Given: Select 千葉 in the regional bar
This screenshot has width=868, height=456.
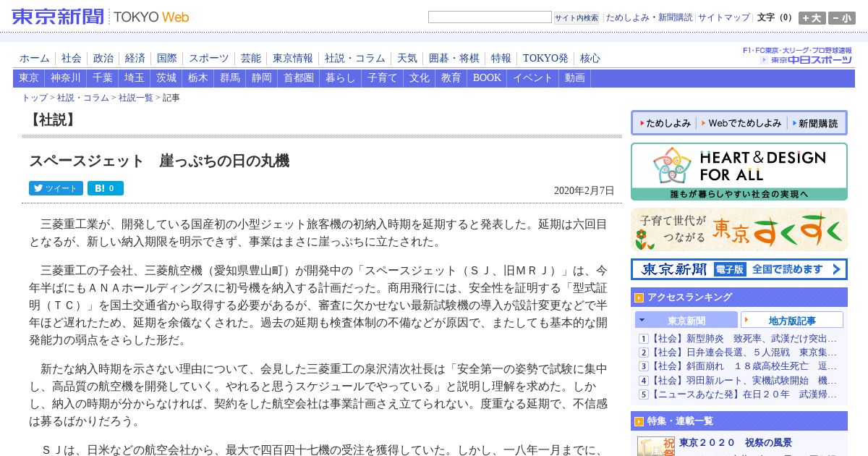Looking at the screenshot, I should click(x=103, y=78).
